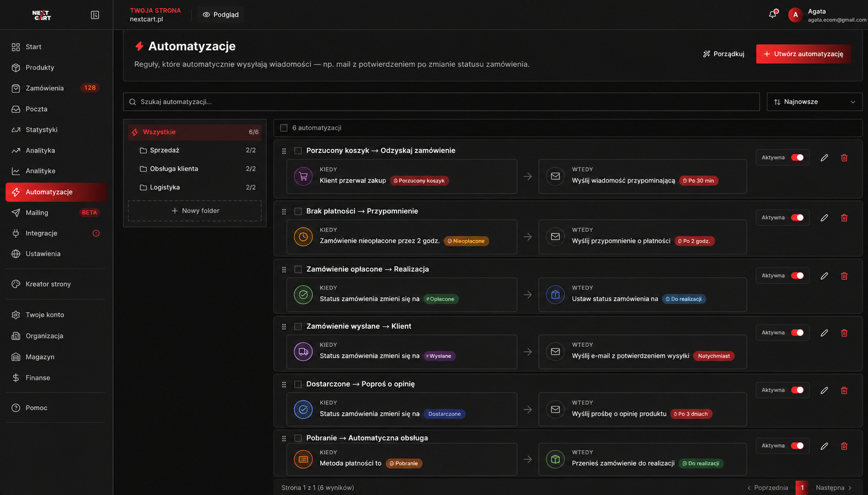Focus the Szukaj automatyzacji search field
The width and height of the screenshot is (868, 495).
[x=441, y=102]
